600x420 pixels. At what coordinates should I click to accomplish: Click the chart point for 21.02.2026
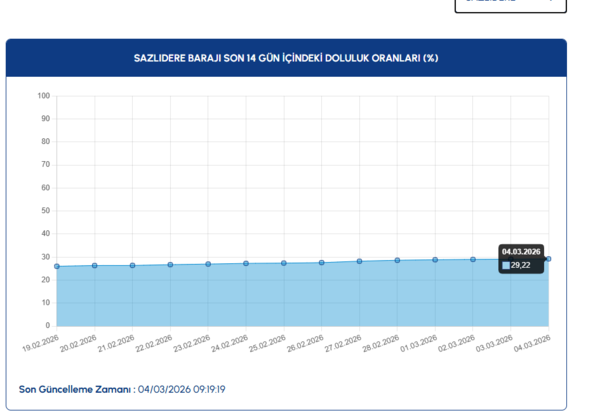[133, 265]
